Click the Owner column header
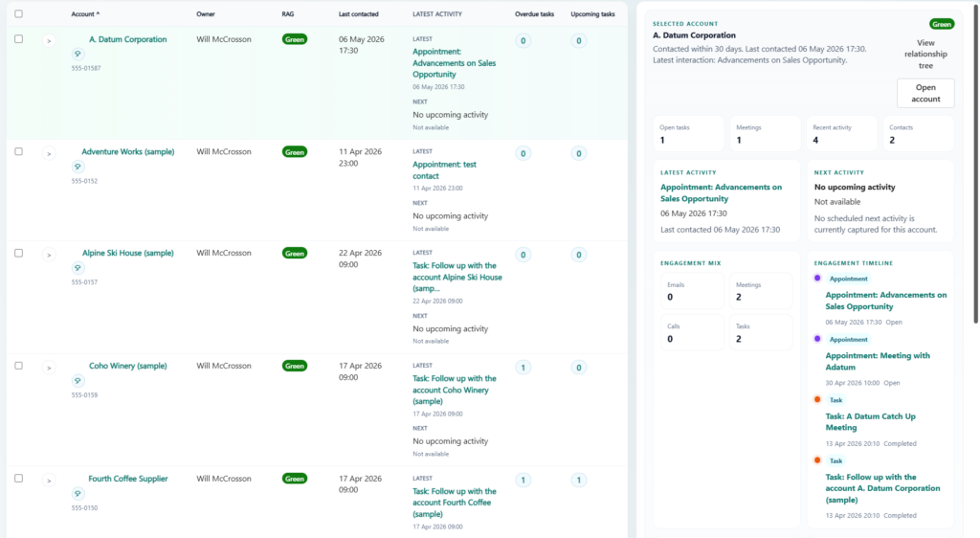The width and height of the screenshot is (980, 538). coord(206,13)
